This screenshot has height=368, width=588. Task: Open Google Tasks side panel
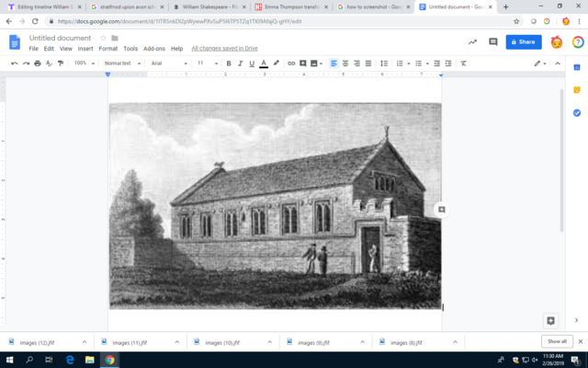point(577,112)
